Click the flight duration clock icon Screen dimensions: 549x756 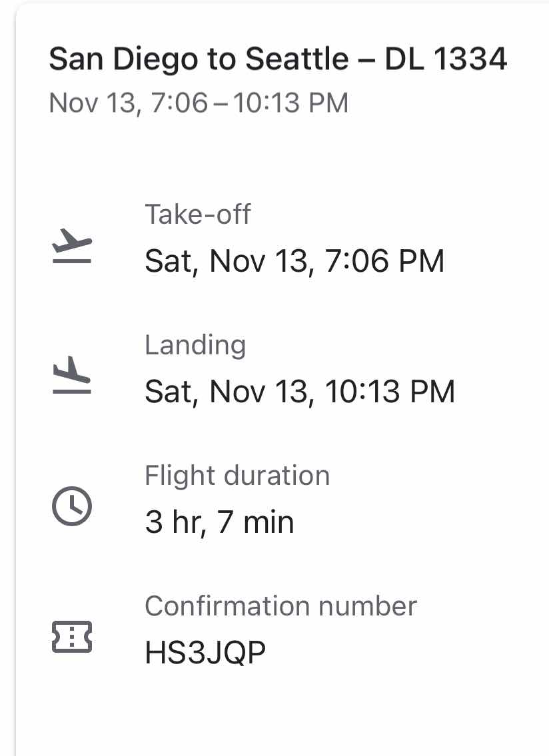(72, 506)
